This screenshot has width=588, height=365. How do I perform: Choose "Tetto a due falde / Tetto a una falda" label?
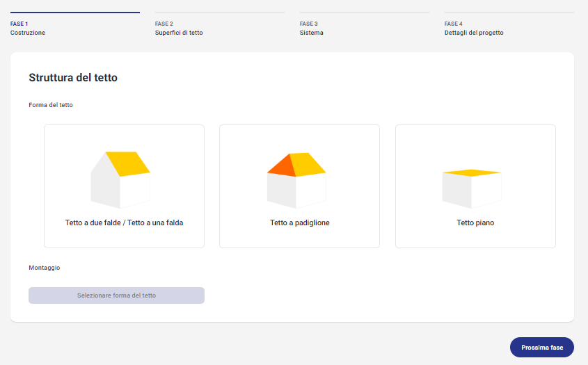tap(124, 222)
